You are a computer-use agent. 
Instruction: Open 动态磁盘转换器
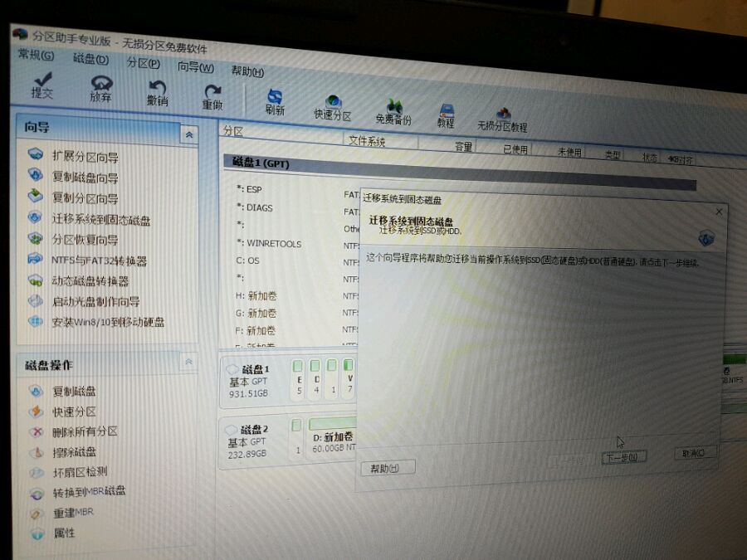tap(78, 280)
